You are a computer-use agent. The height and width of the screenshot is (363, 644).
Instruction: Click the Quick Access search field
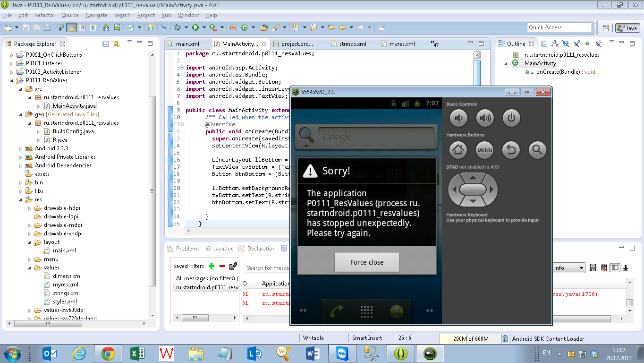[x=559, y=27]
